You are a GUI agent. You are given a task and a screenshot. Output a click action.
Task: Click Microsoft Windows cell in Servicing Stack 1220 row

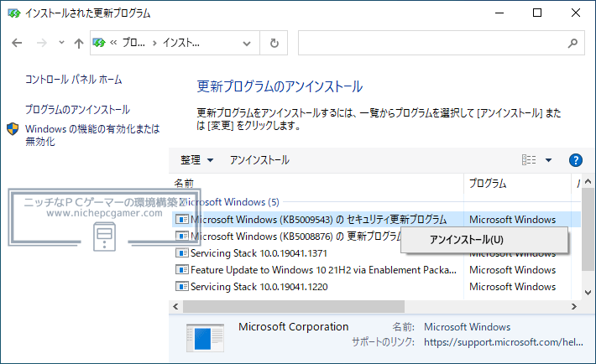[x=512, y=287]
